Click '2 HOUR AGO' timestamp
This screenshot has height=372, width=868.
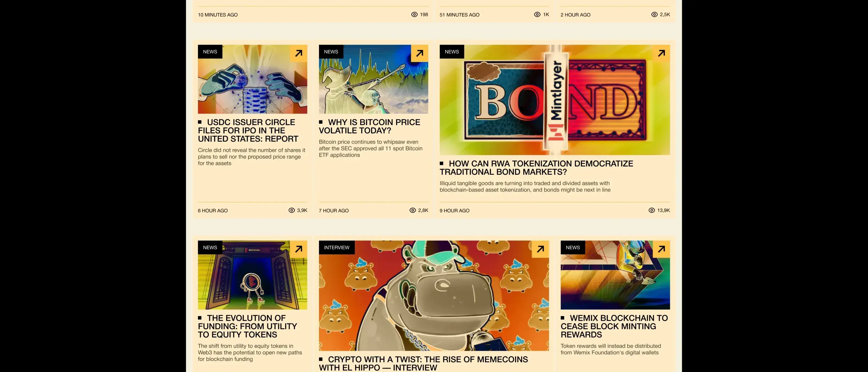(x=576, y=15)
